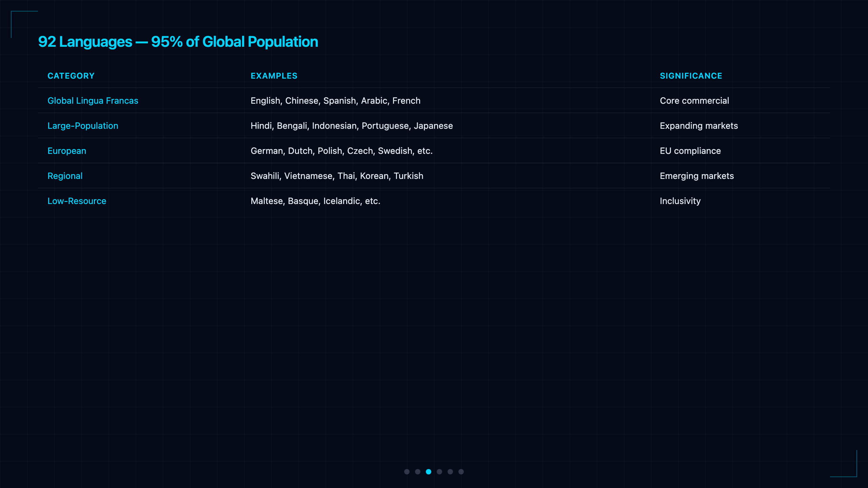
Task: Go to the first slide dot
Action: point(407,472)
